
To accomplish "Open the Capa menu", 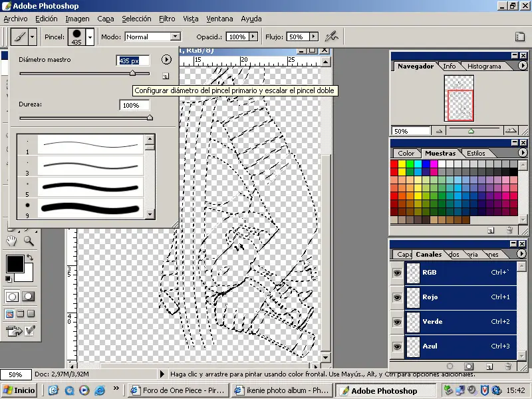I will point(106,19).
